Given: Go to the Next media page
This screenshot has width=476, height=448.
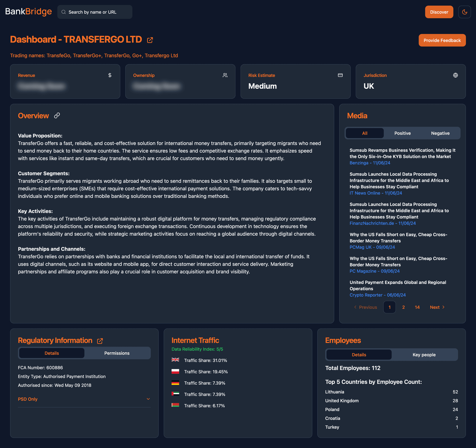Looking at the screenshot, I should point(437,307).
